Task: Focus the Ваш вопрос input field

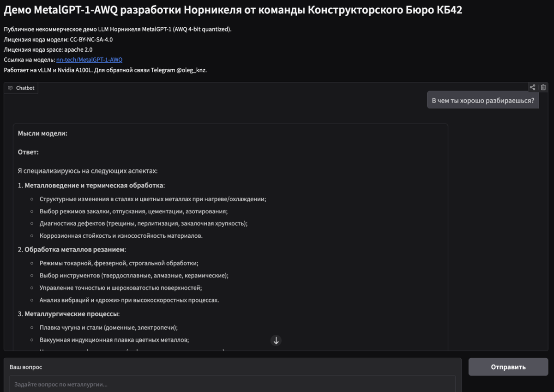Action: (x=232, y=384)
